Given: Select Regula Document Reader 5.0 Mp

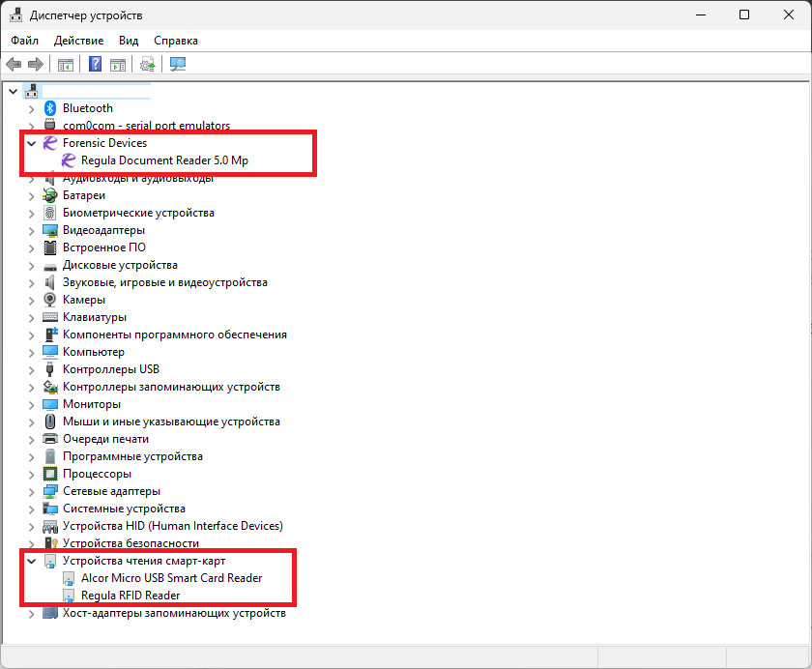Looking at the screenshot, I should click(164, 160).
